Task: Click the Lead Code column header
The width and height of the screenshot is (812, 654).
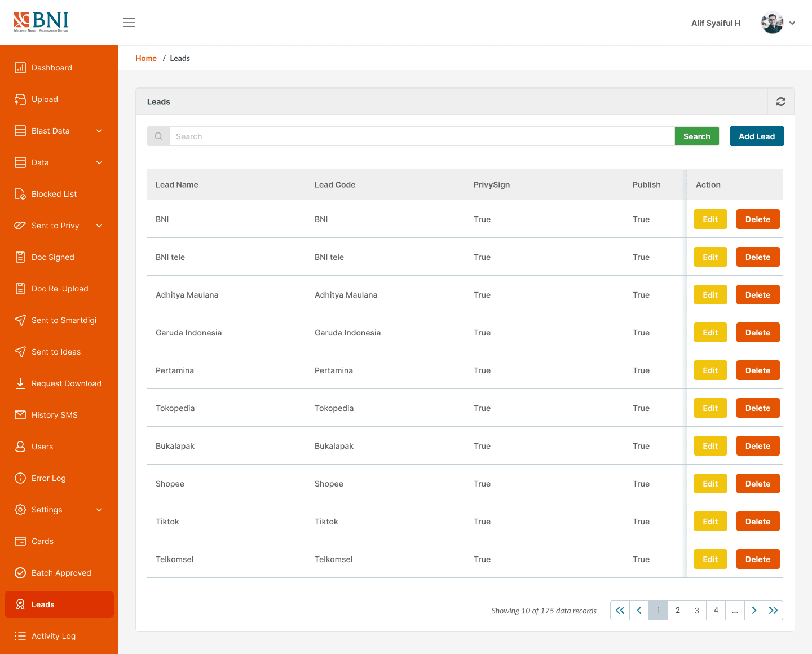Action: [x=335, y=184]
